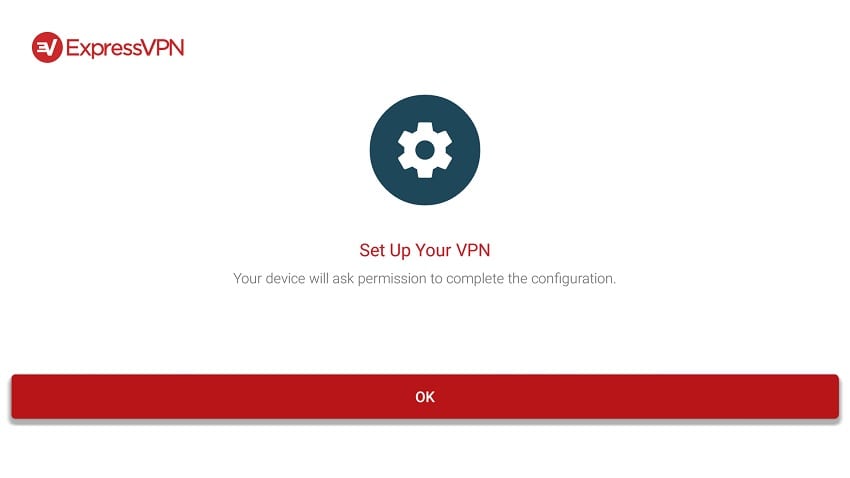Confirm VPN setup with OK button
The image size is (850, 478).
(x=425, y=397)
